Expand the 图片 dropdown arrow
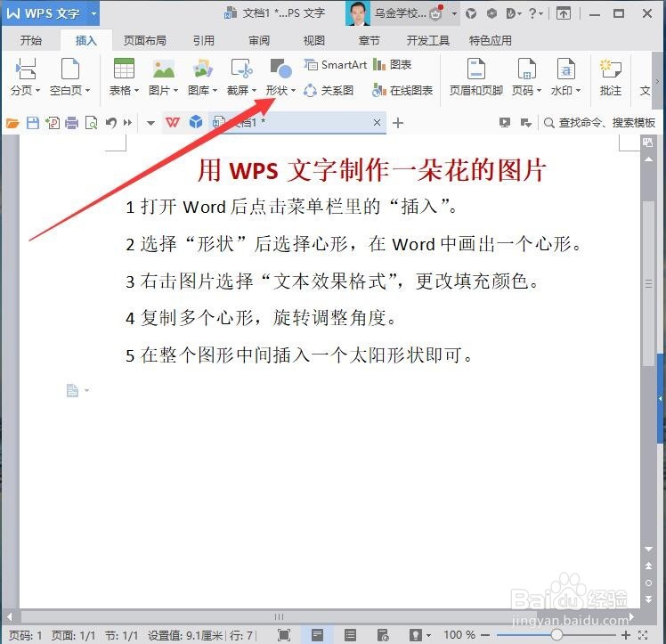Viewport: 666px width, 644px height. tap(175, 91)
